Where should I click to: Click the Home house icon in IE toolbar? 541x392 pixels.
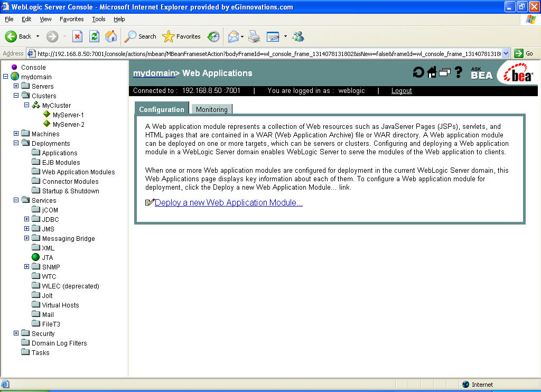111,36
